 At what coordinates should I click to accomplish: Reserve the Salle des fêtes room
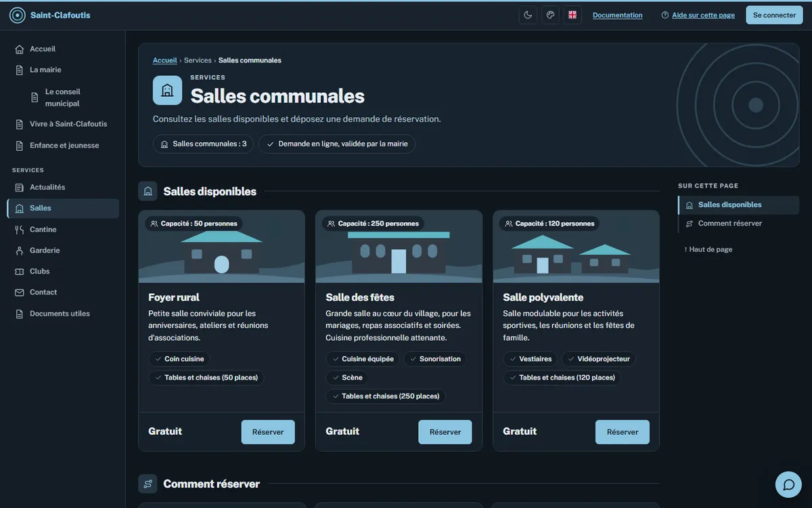point(445,432)
